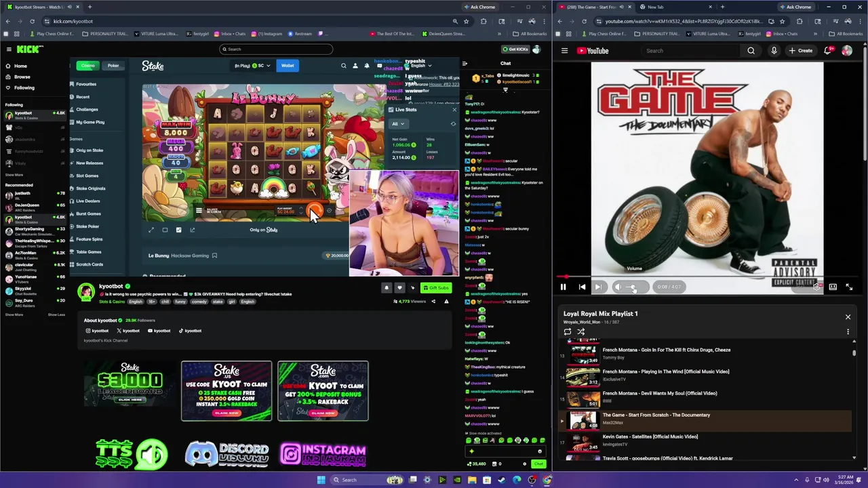
Task: Open All Bookmarks in the YouTube window
Action: coord(846,34)
